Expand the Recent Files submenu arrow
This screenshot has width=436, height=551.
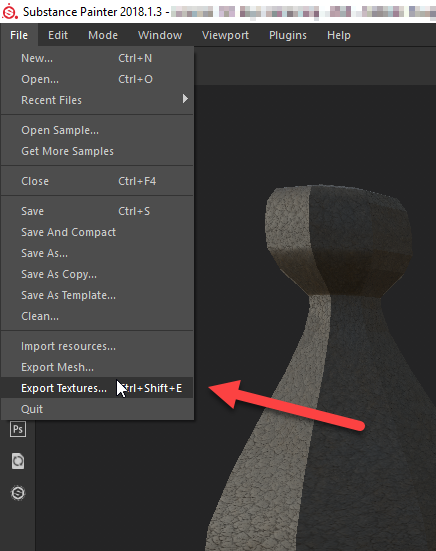[185, 99]
